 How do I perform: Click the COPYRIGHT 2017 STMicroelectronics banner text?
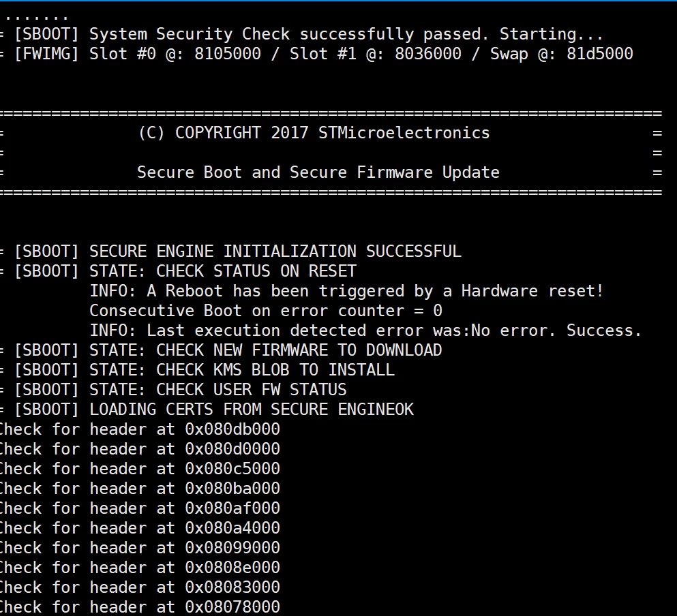pos(314,133)
